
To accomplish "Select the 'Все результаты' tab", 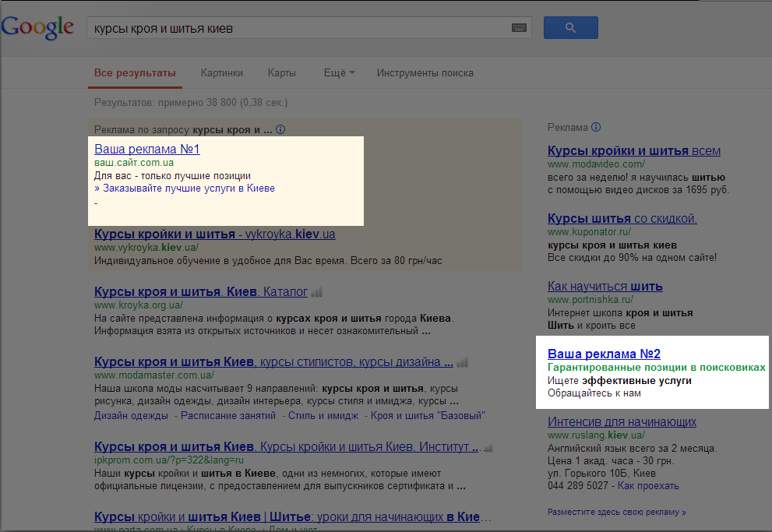I will tap(135, 73).
